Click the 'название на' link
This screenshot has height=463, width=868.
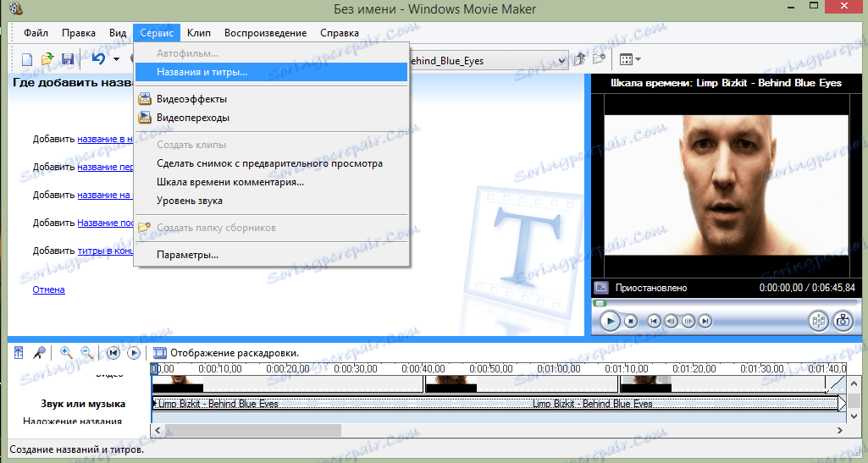tap(104, 195)
